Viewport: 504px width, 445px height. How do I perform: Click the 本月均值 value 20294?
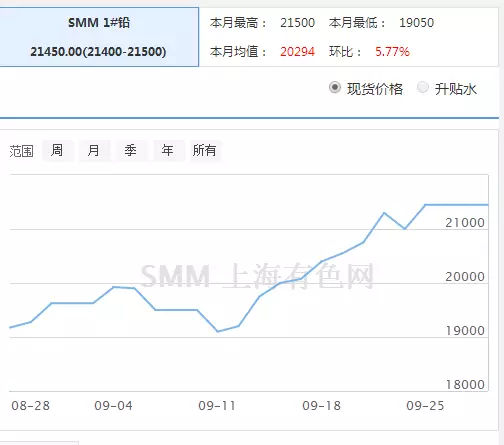click(x=297, y=52)
